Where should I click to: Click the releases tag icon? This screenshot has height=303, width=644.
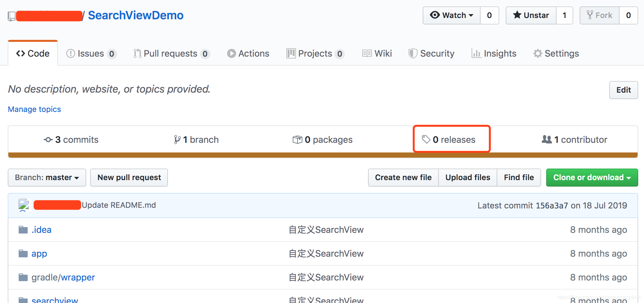(x=426, y=139)
